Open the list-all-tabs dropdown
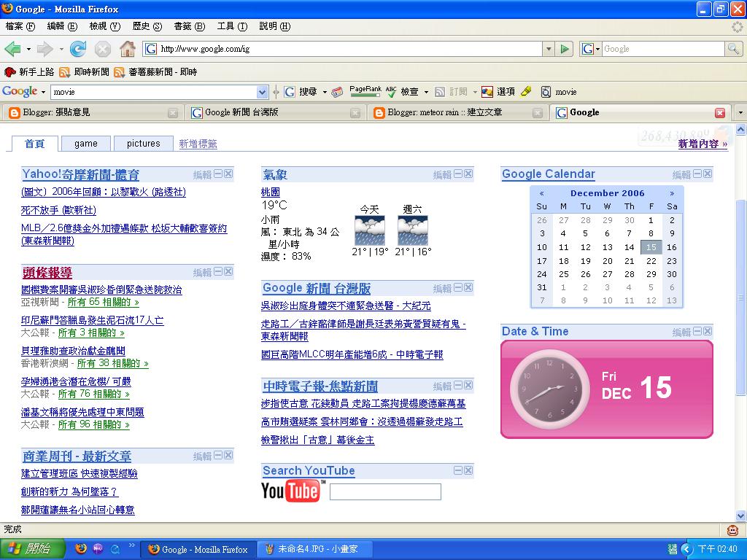Viewport: 747px width, 560px height. (x=740, y=113)
